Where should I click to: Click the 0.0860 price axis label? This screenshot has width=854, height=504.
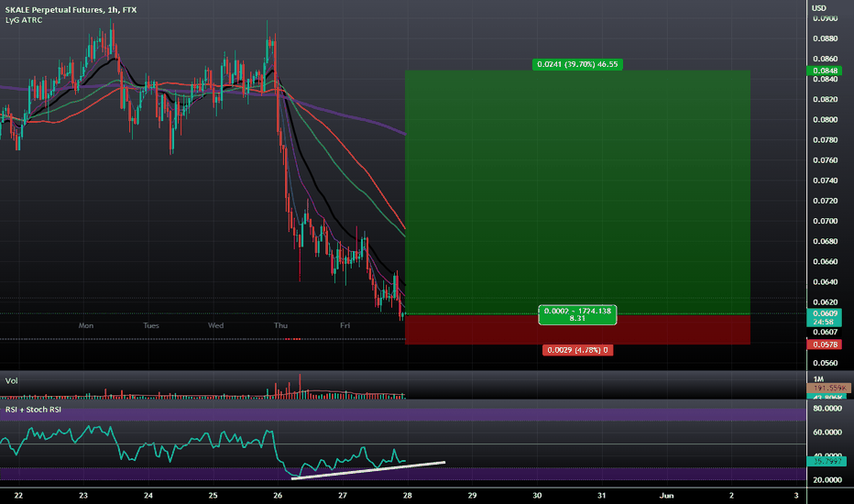point(825,59)
